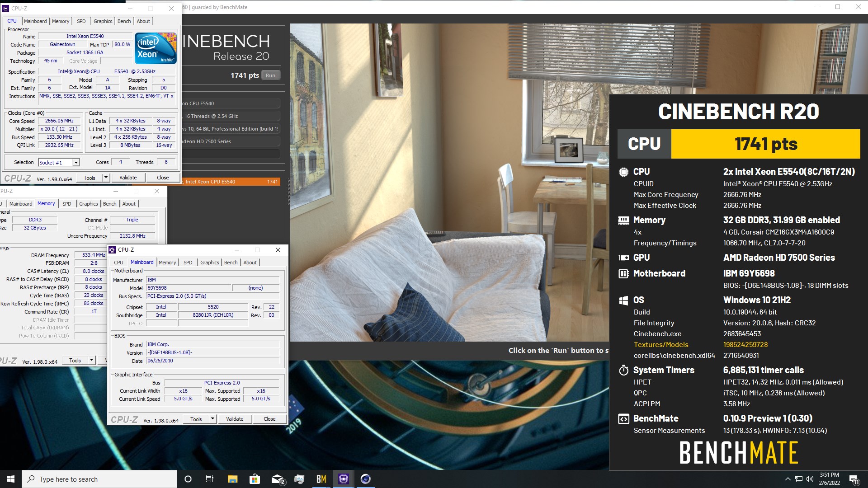Click taskbar app icon next to Mail
The image size is (868, 488).
point(299,479)
